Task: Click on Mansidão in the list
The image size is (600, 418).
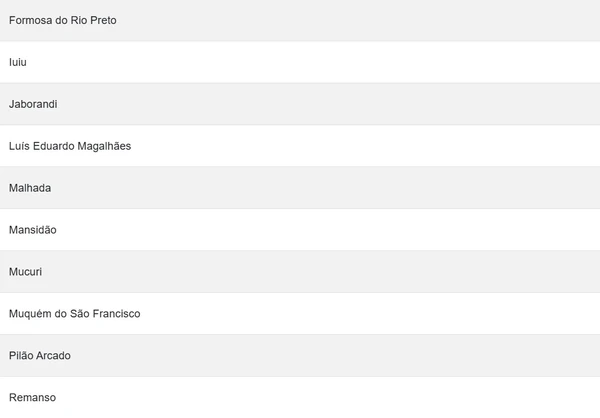Action: click(x=300, y=230)
